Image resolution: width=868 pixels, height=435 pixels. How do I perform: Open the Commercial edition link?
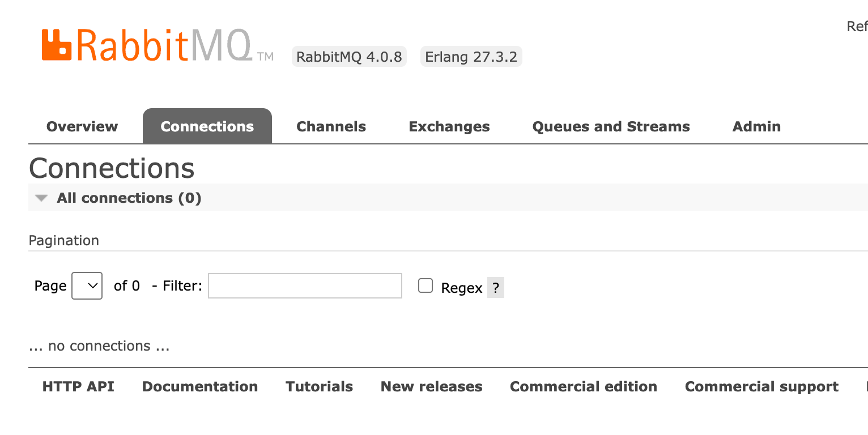pyautogui.click(x=584, y=386)
